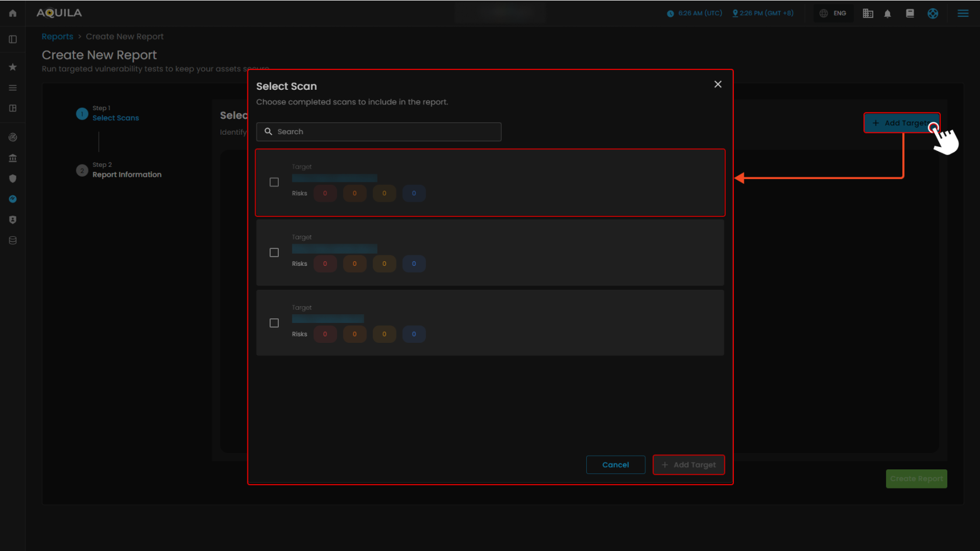Image resolution: width=980 pixels, height=551 pixels.
Task: Check the second target's checkbox
Action: coord(274,252)
